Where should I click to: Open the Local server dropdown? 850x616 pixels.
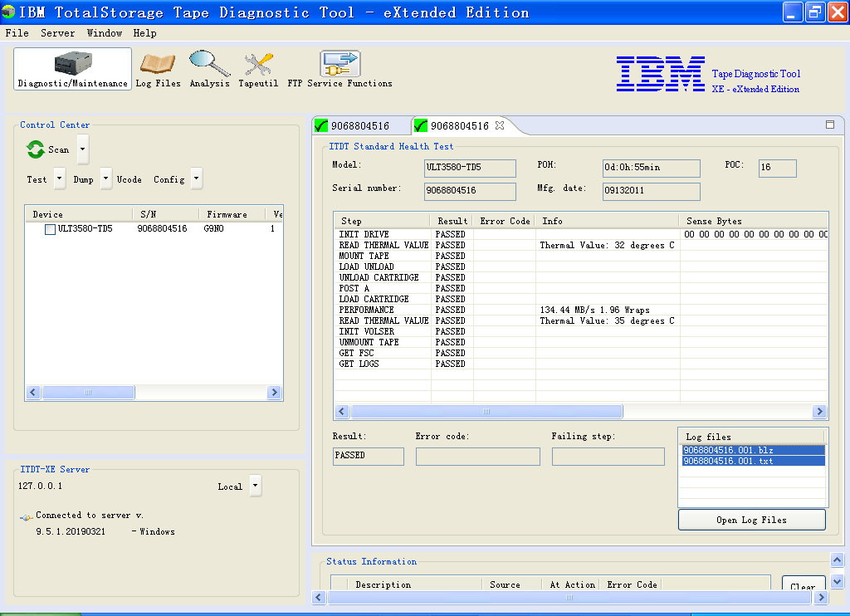pos(256,486)
